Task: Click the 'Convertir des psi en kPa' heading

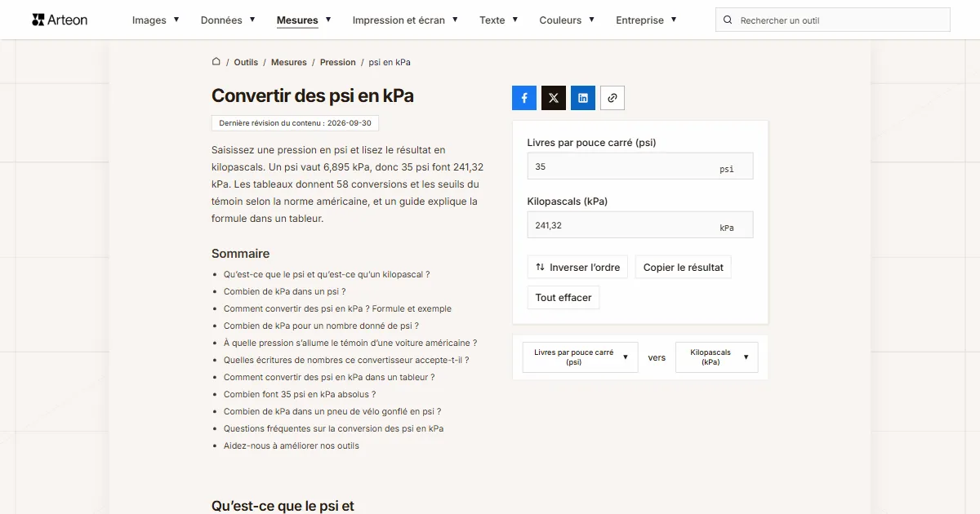Action: (x=313, y=95)
